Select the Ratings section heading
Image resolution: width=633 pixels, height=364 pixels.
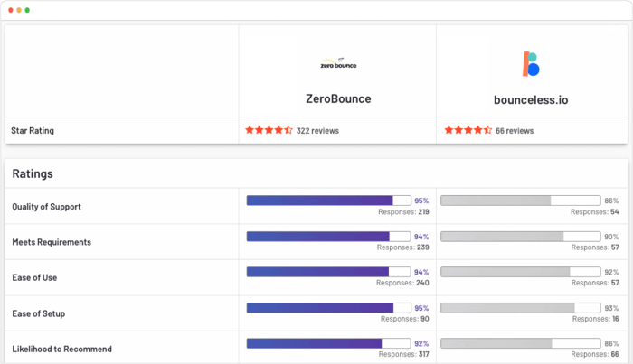(x=33, y=173)
